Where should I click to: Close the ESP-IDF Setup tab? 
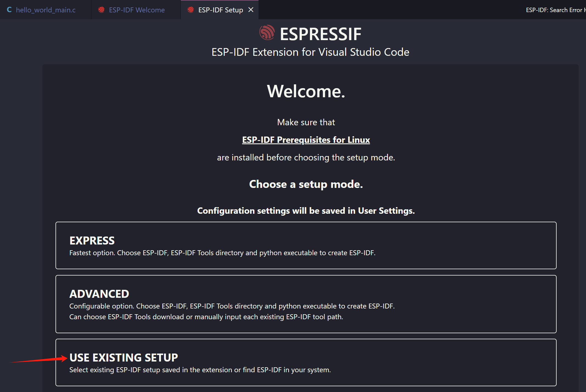pos(251,9)
